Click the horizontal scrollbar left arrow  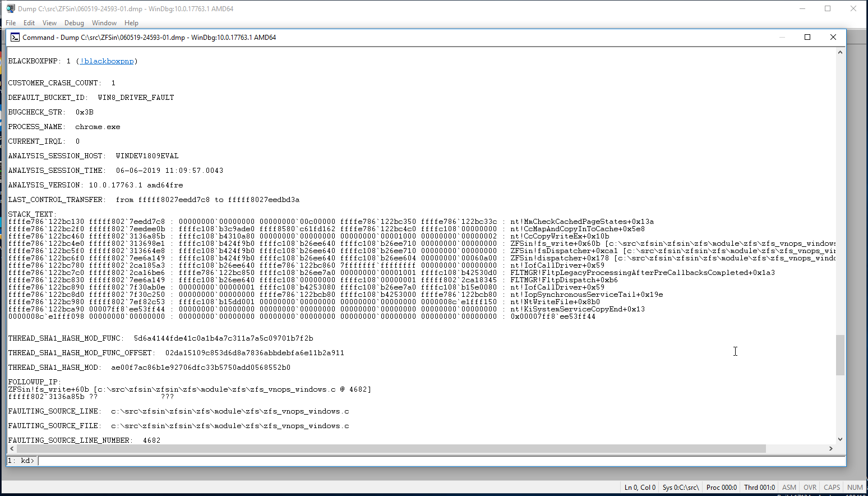(12, 448)
